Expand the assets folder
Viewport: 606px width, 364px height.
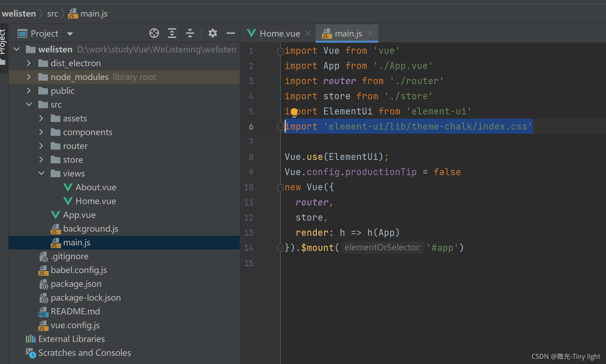click(41, 118)
